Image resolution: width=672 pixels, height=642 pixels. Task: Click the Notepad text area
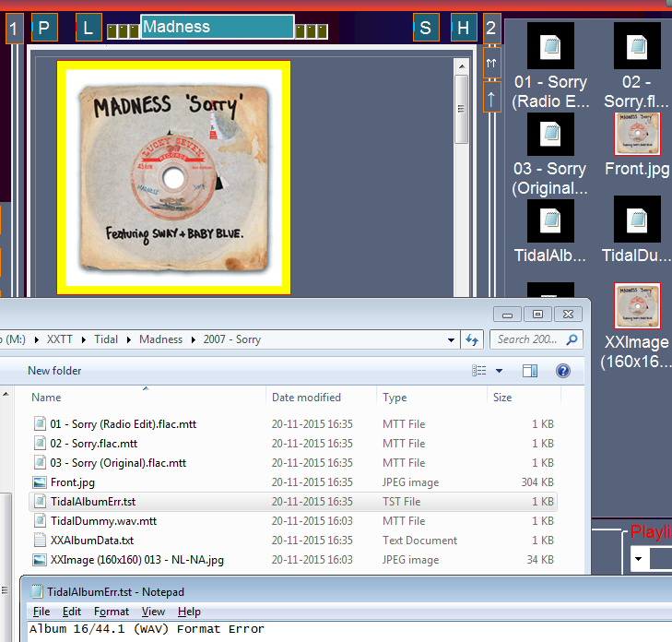pos(349,631)
